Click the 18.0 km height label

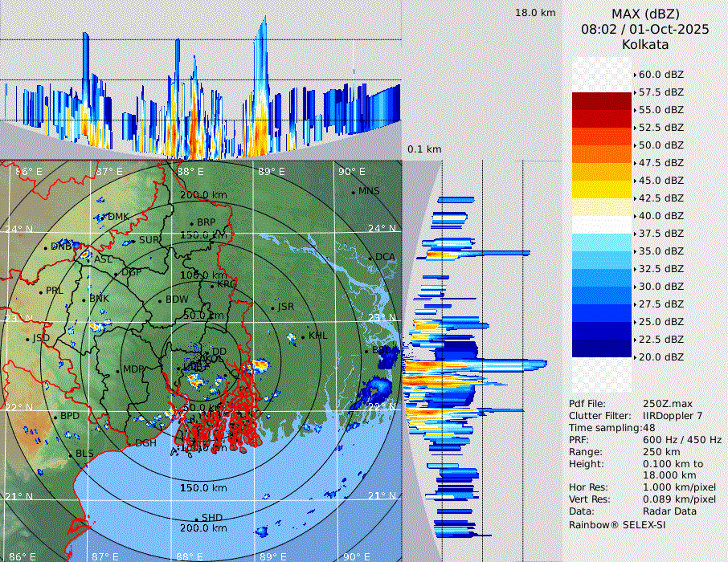535,13
